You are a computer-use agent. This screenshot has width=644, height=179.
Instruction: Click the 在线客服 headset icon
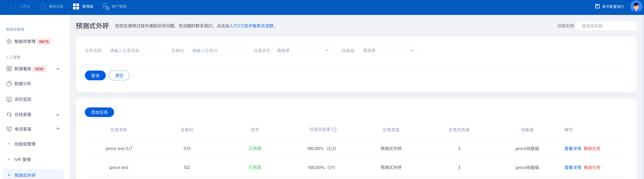click(9, 114)
